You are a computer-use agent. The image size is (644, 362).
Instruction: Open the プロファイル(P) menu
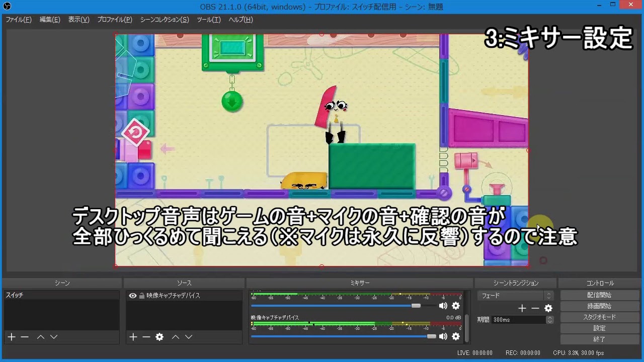click(115, 20)
